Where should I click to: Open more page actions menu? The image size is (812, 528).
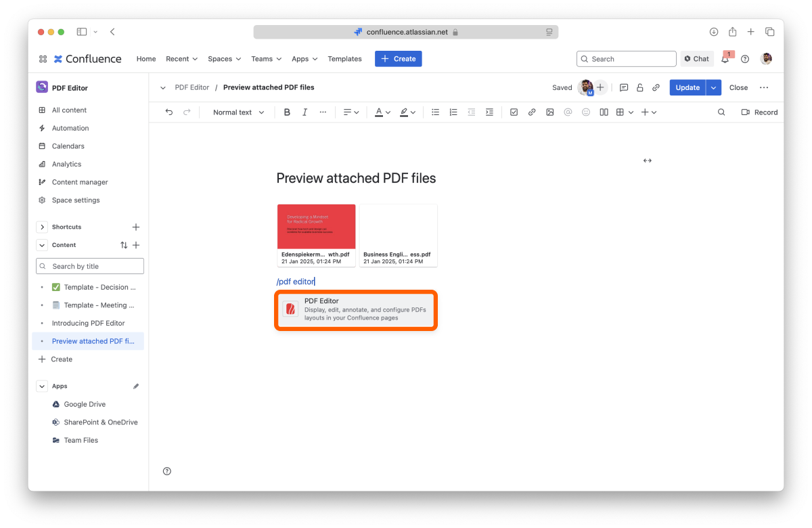(x=764, y=88)
